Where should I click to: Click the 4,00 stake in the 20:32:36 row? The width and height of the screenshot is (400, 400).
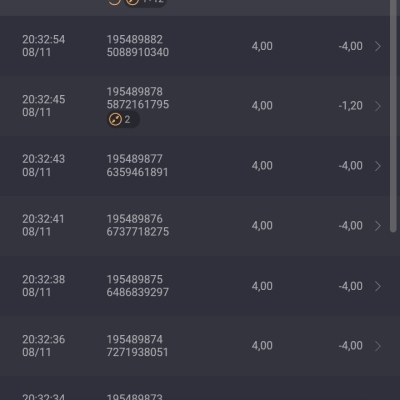pos(262,346)
